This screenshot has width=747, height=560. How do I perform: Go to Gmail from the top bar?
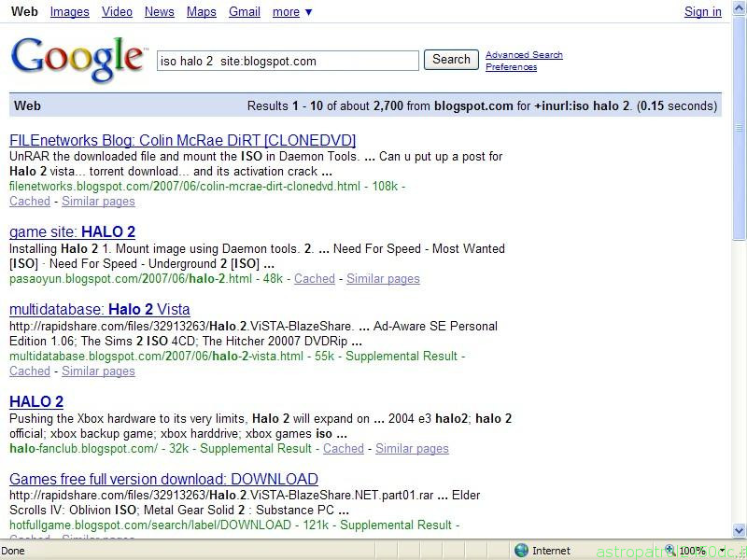pyautogui.click(x=245, y=12)
